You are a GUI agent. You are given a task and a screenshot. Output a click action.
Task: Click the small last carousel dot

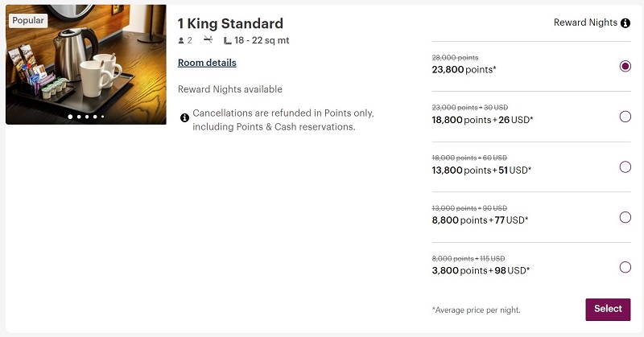point(103,117)
